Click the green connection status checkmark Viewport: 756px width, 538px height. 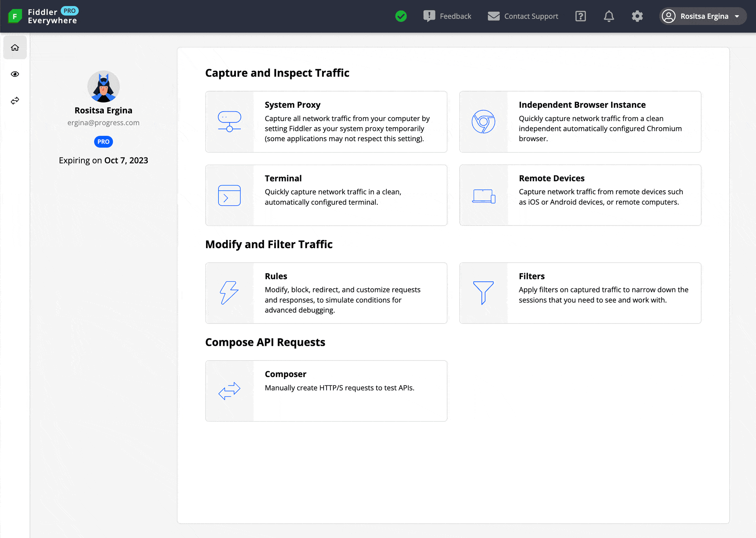(x=401, y=16)
